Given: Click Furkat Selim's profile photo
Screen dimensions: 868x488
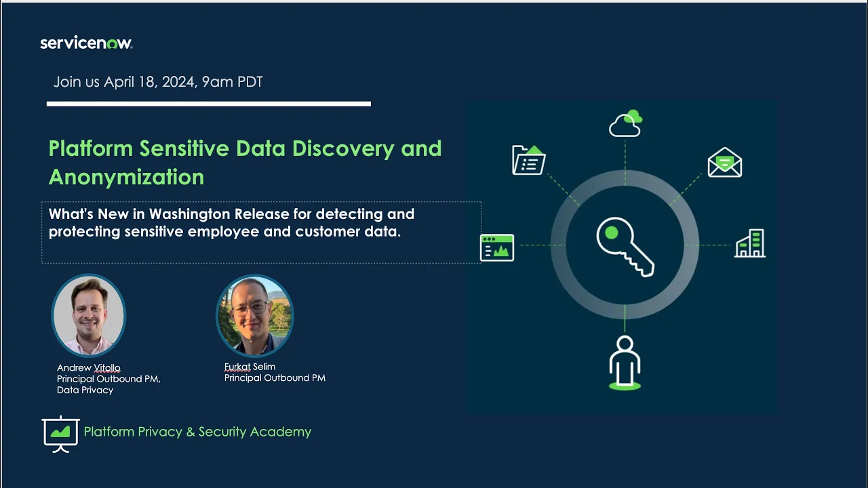Looking at the screenshot, I should (255, 314).
